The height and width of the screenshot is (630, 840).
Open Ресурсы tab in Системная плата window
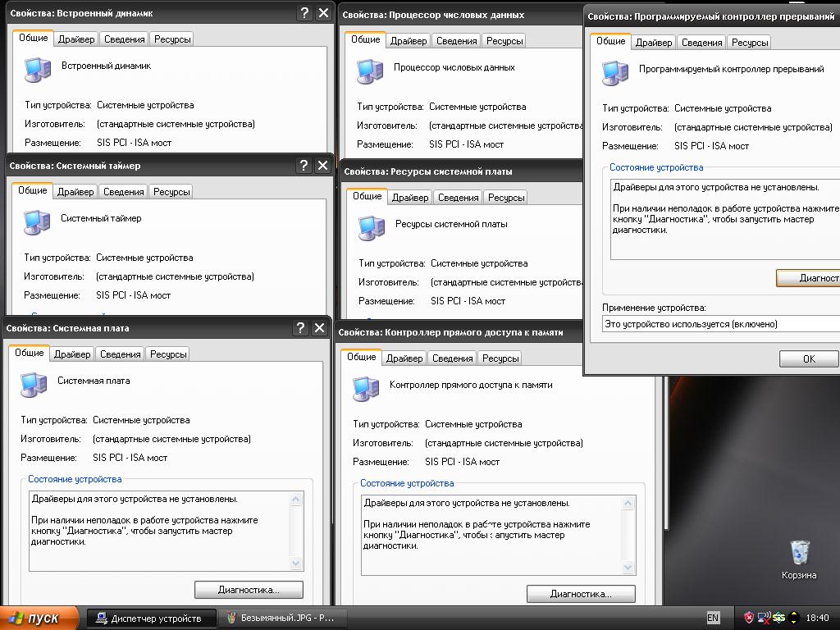pyautogui.click(x=168, y=354)
